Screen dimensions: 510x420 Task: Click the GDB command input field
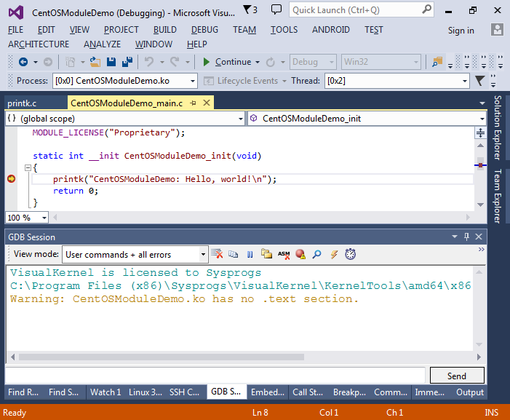click(215, 376)
